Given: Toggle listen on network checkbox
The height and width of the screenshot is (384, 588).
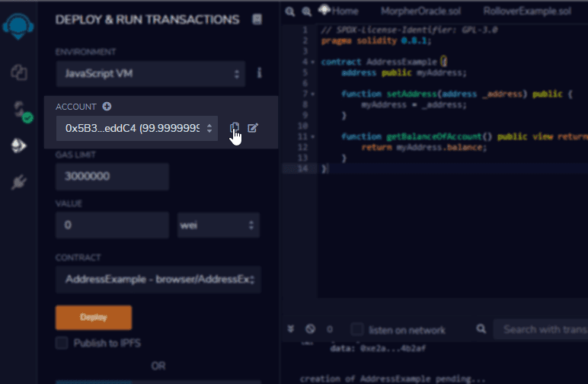Looking at the screenshot, I should pos(357,329).
